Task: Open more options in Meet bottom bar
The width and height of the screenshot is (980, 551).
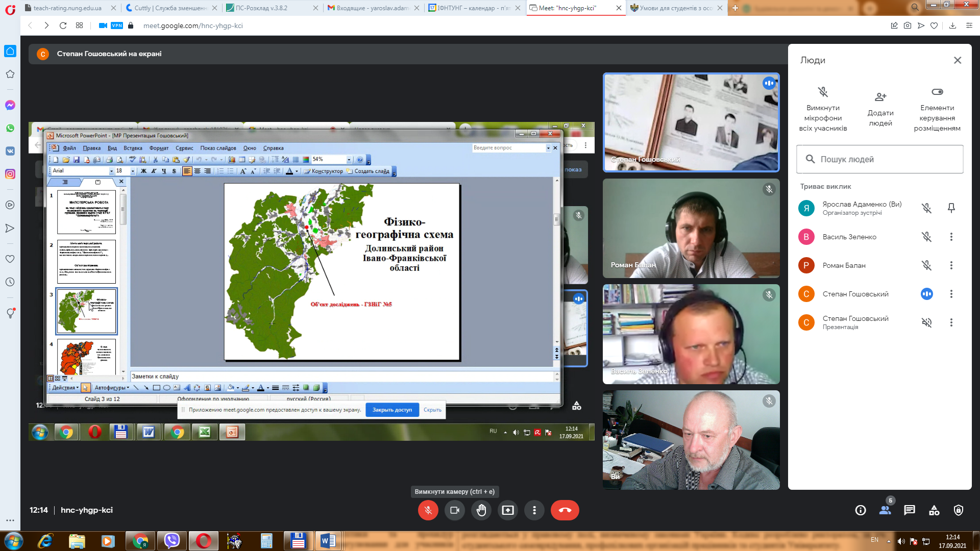Action: (x=534, y=510)
